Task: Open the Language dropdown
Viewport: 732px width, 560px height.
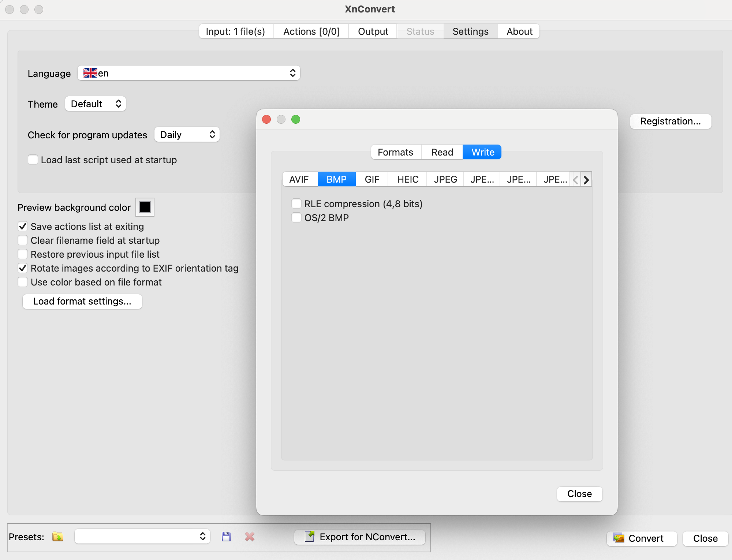Action: point(189,73)
